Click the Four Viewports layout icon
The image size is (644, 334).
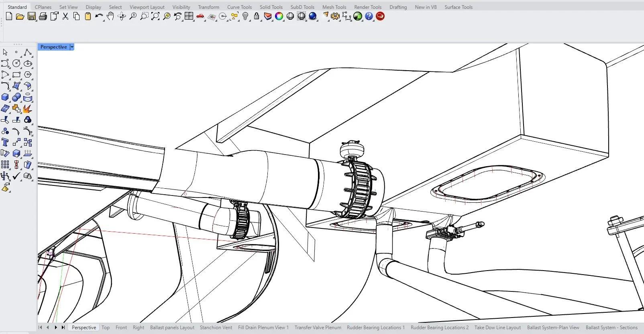click(x=189, y=16)
